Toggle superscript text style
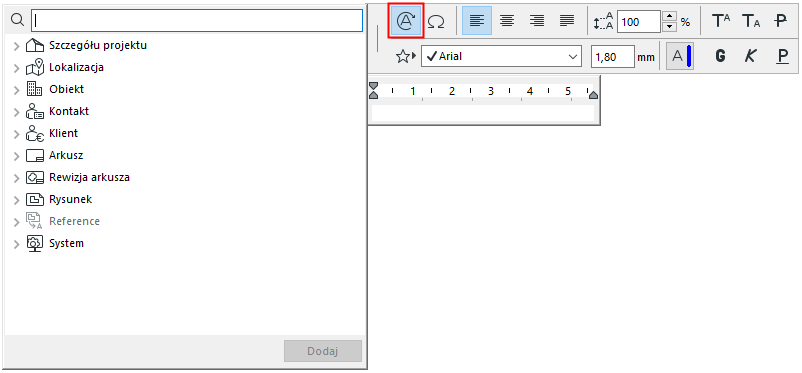The image size is (802, 373). point(721,21)
